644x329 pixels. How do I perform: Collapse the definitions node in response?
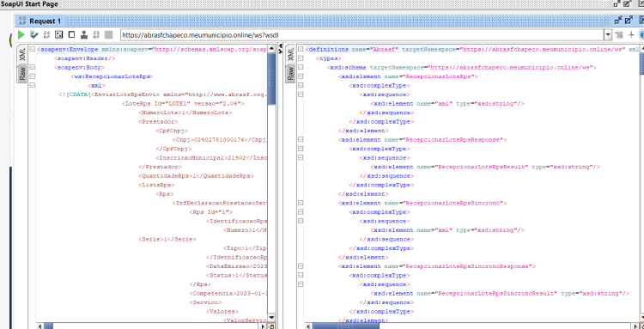[x=301, y=49]
